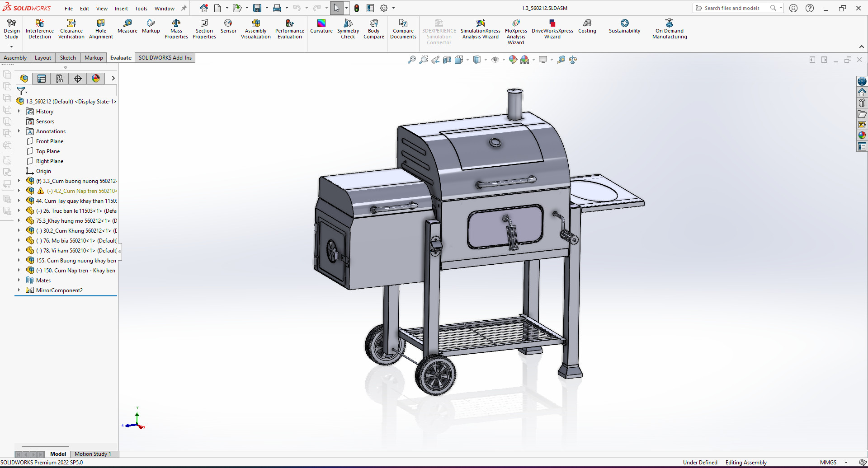Switch to the Sketch ribbon tab
This screenshot has height=468, width=868.
68,58
